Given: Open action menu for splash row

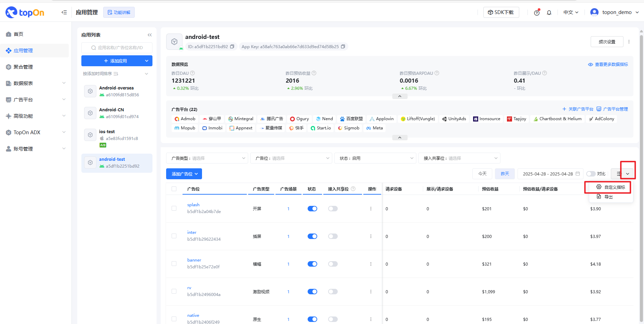Looking at the screenshot, I should pos(371,209).
